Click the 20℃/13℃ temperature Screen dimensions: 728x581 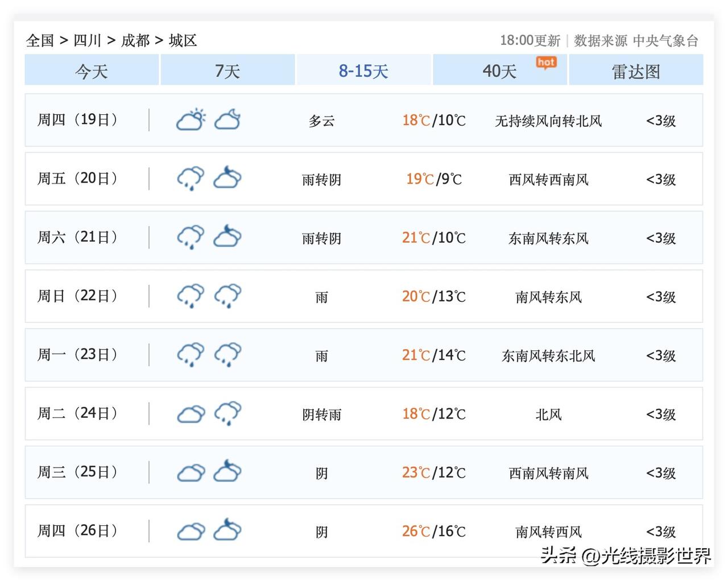(434, 296)
